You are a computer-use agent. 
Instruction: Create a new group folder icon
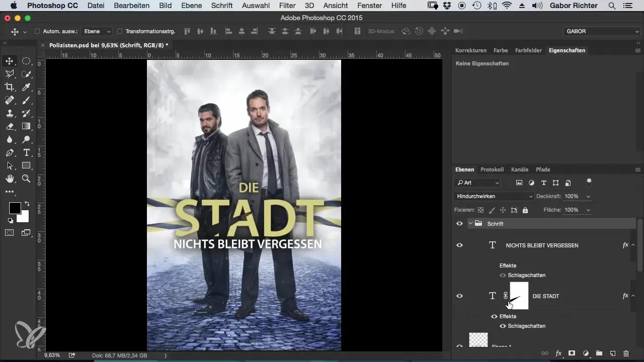point(599,353)
